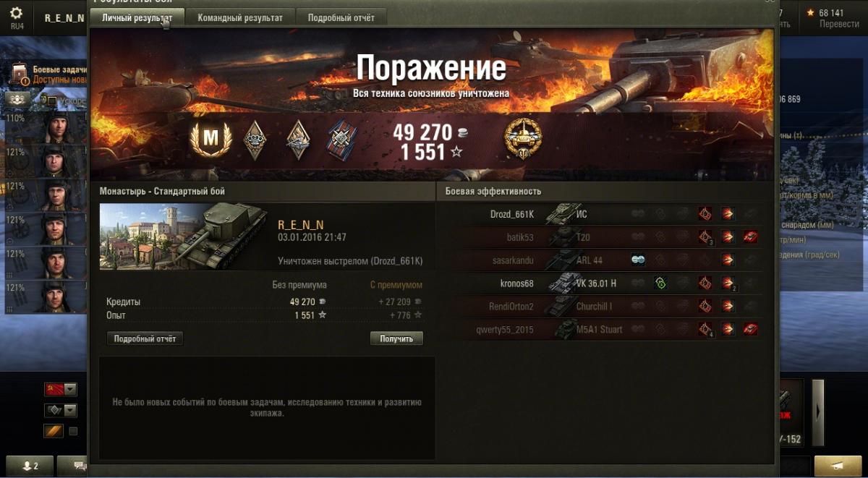Toggle the checkbox beside the tank filter icons
Viewport: 868px width, 478px height.
coord(52,101)
